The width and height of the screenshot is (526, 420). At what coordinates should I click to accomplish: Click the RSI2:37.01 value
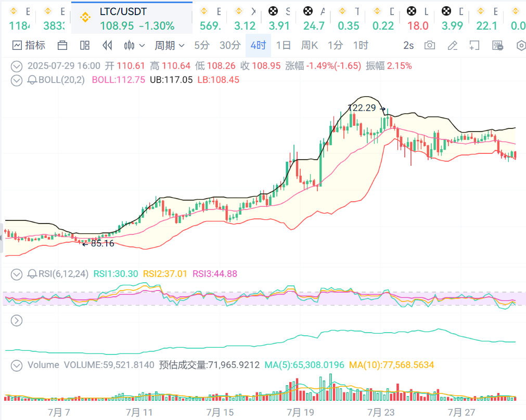pos(165,274)
